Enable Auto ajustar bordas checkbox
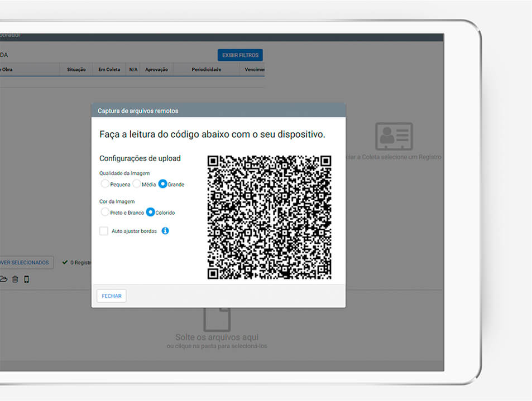Screen dimensions: 532x401 (104, 231)
